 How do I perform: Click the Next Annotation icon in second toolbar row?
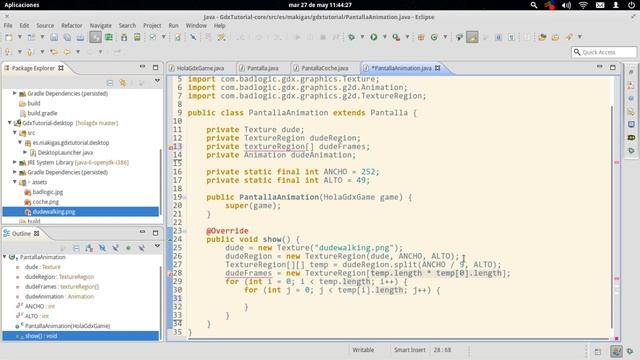tap(8, 52)
